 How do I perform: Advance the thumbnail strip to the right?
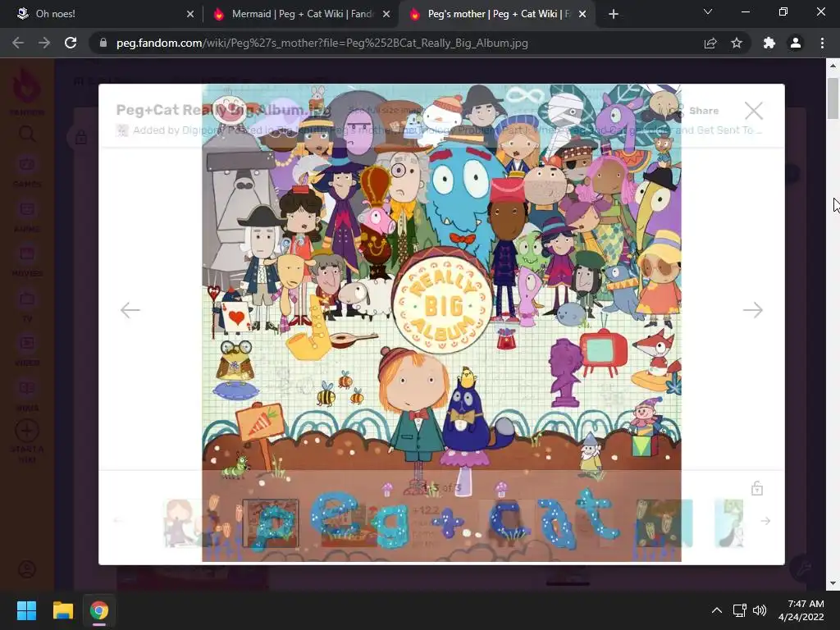point(765,521)
